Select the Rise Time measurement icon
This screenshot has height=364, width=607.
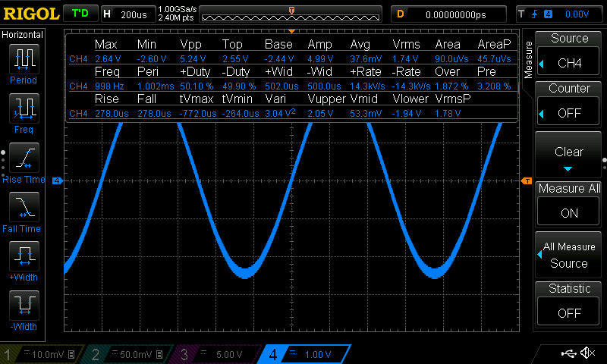(x=24, y=158)
